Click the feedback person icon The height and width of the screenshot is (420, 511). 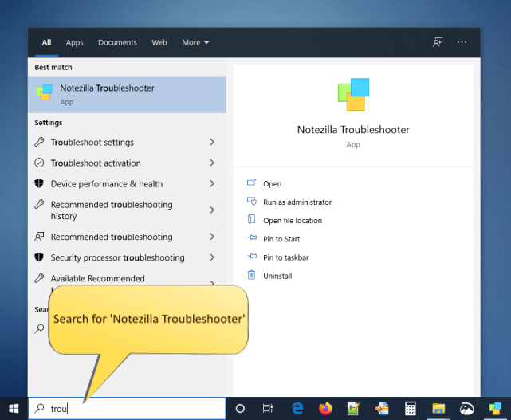coord(438,42)
